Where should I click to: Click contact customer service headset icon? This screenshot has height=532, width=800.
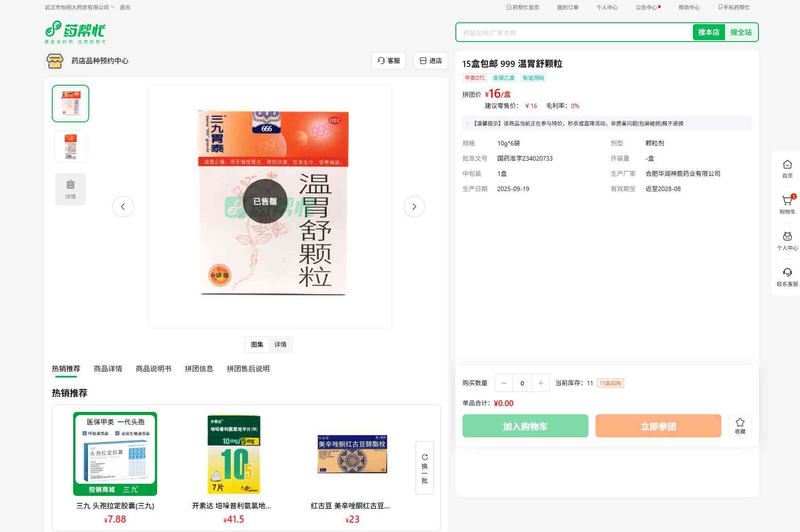click(787, 273)
